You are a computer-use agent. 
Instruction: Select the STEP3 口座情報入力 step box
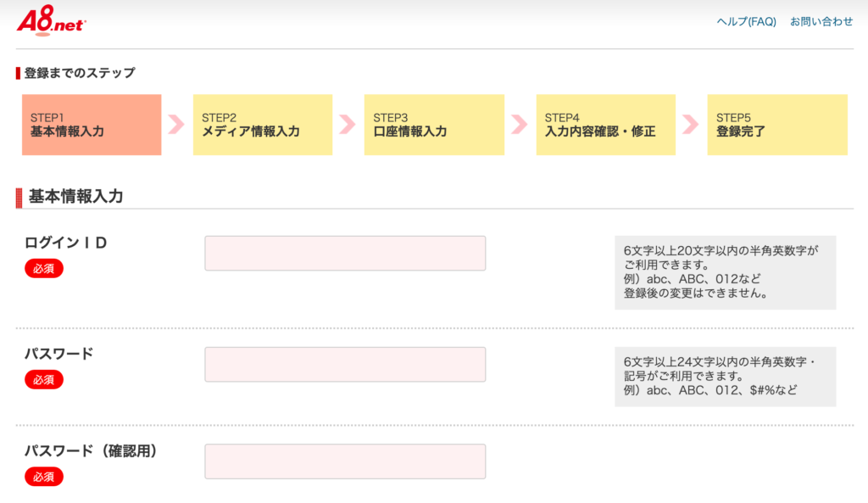click(x=434, y=125)
